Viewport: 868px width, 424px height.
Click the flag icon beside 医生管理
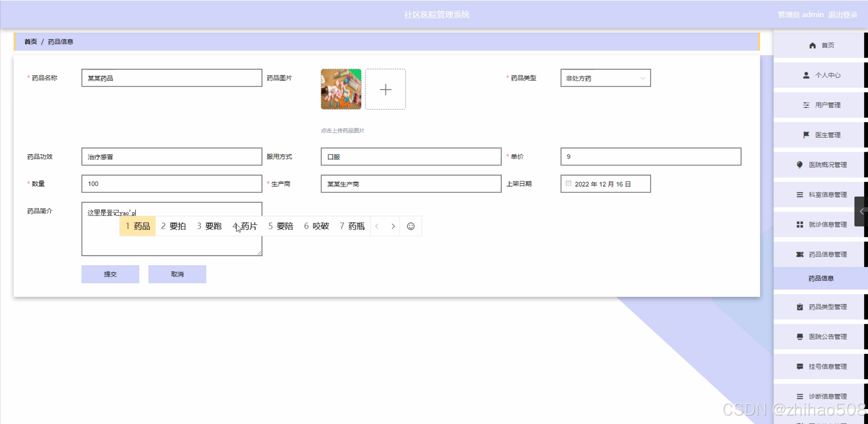(806, 135)
